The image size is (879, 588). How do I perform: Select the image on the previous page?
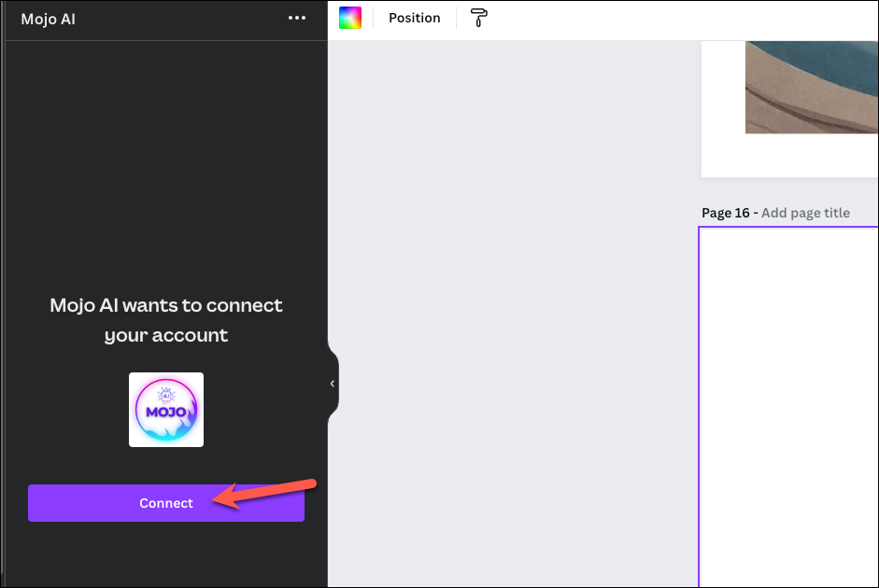coord(812,87)
